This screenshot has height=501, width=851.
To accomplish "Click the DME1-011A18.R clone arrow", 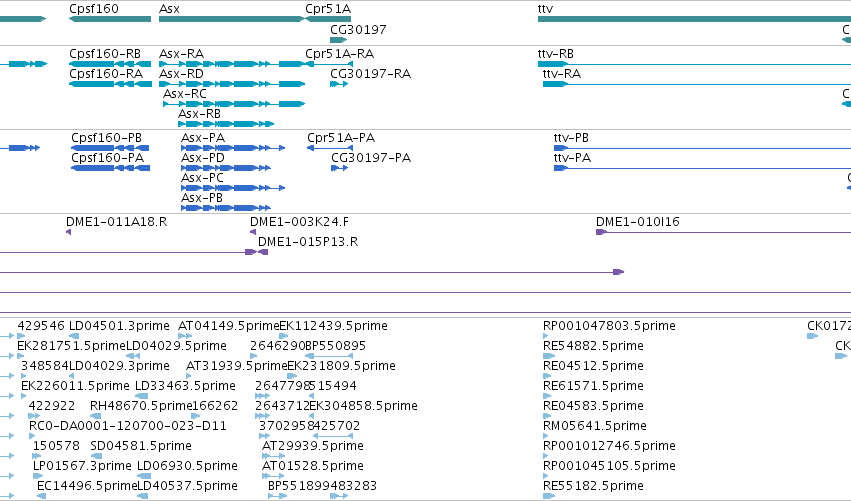I will 68,232.
